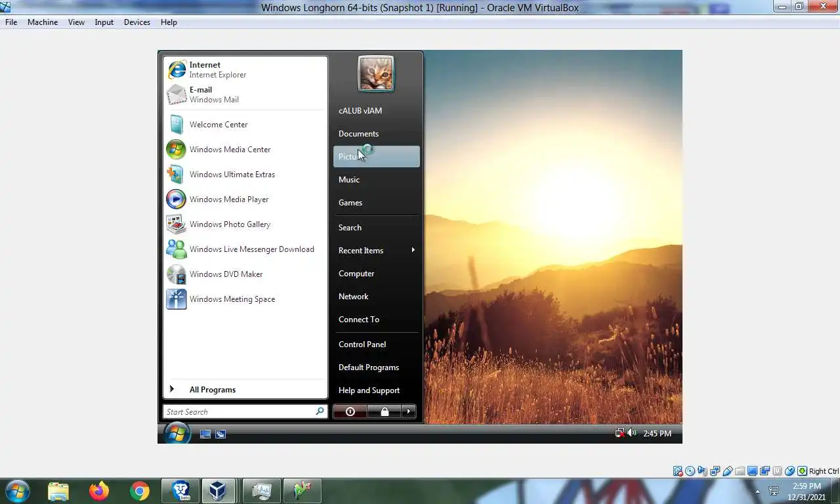Click Search in the Start menu
The width and height of the screenshot is (840, 504).
377,228
